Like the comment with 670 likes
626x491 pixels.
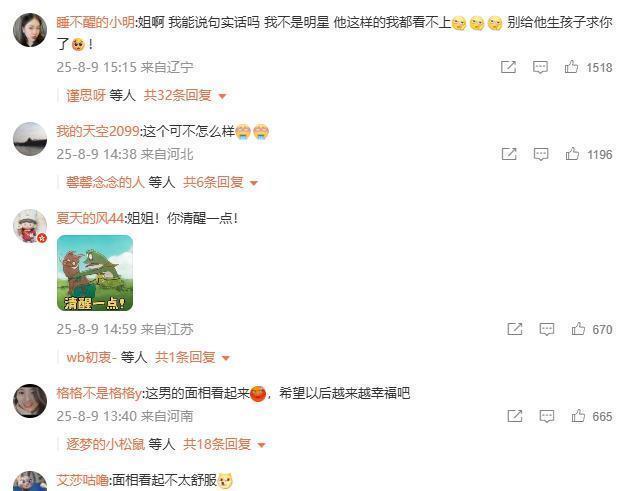point(578,329)
